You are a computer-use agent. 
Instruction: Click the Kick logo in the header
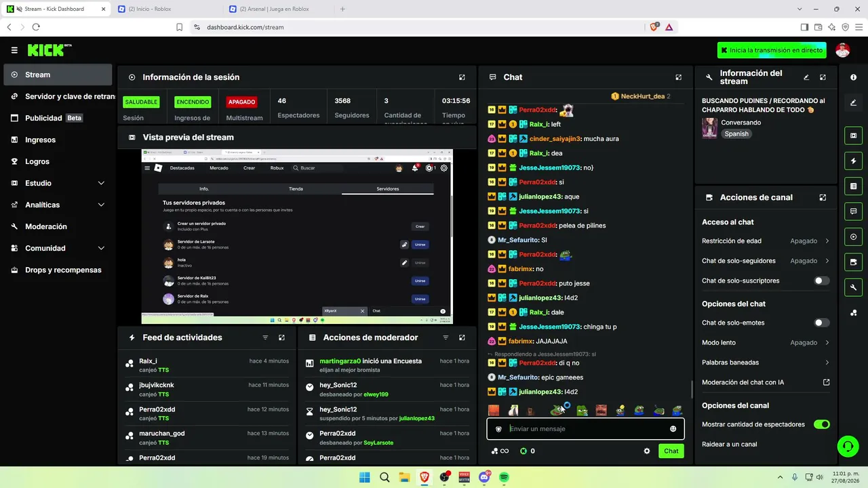pyautogui.click(x=50, y=50)
